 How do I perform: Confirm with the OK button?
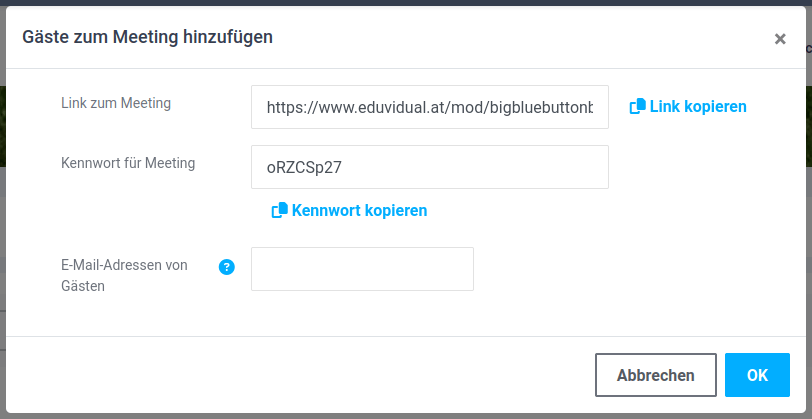click(757, 375)
